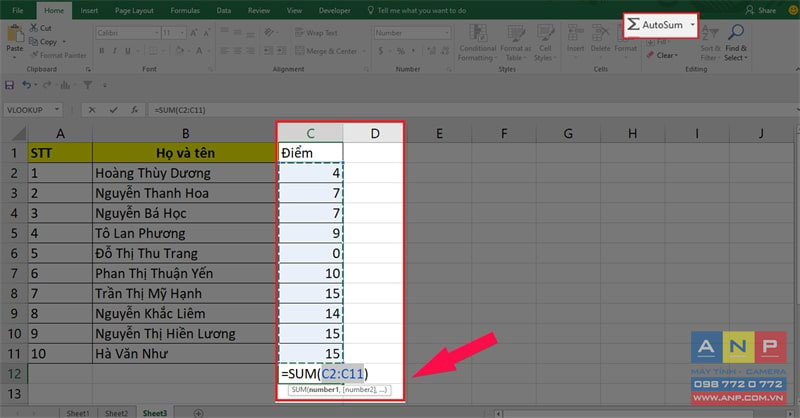Click the Redo arrow

pyautogui.click(x=47, y=85)
